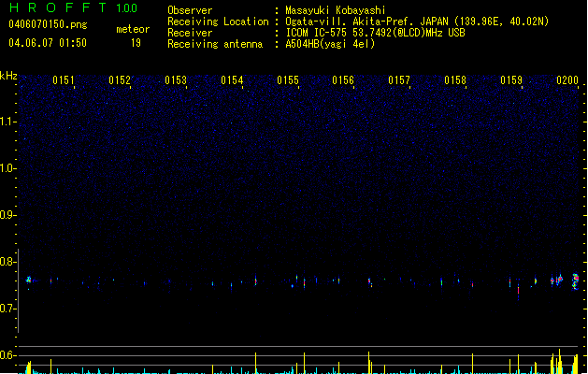Click the 1.1 kHz axis label
588x374 pixels.
[7, 122]
